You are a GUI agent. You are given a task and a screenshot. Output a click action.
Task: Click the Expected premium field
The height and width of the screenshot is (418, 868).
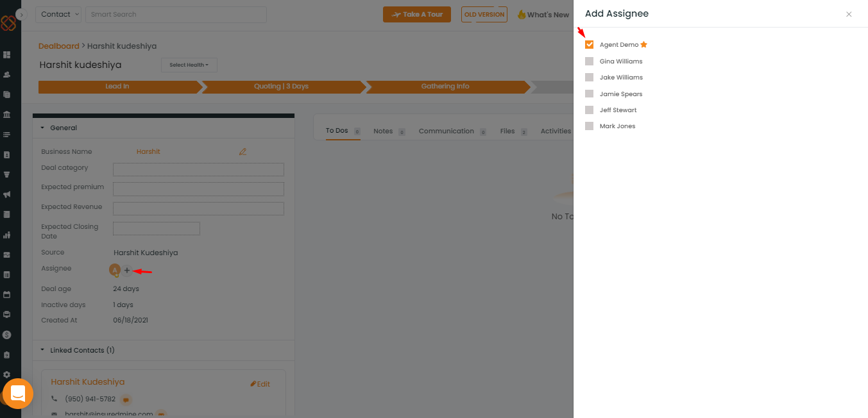coord(198,189)
